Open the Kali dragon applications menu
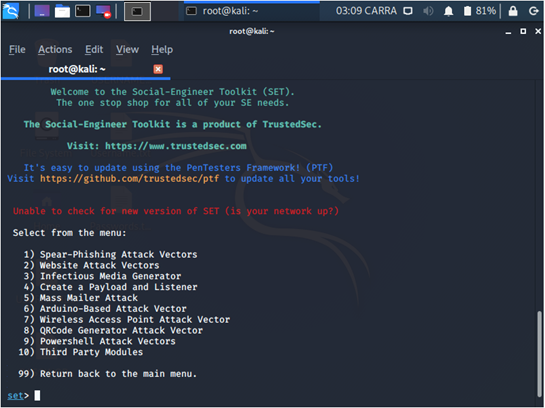This screenshot has height=408, width=545. 10,11
